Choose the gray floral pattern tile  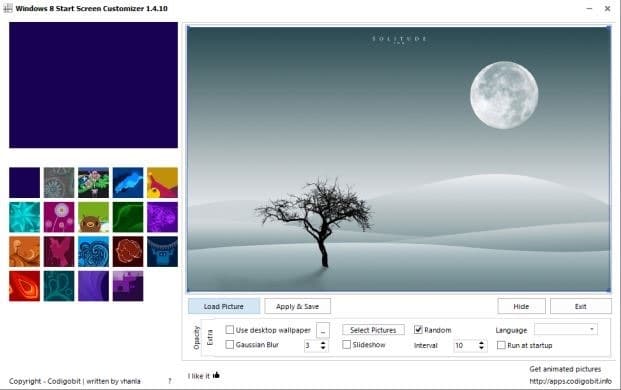click(59, 183)
